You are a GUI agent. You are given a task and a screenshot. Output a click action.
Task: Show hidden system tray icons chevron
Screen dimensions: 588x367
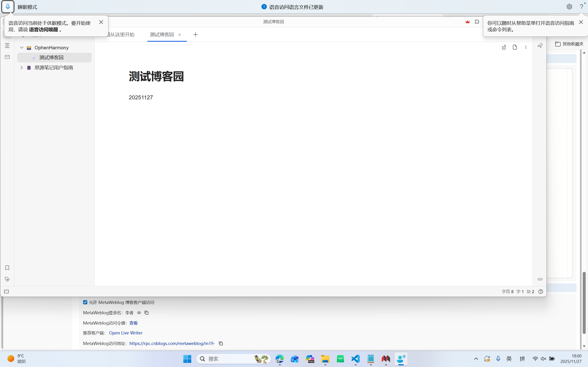tap(476, 359)
